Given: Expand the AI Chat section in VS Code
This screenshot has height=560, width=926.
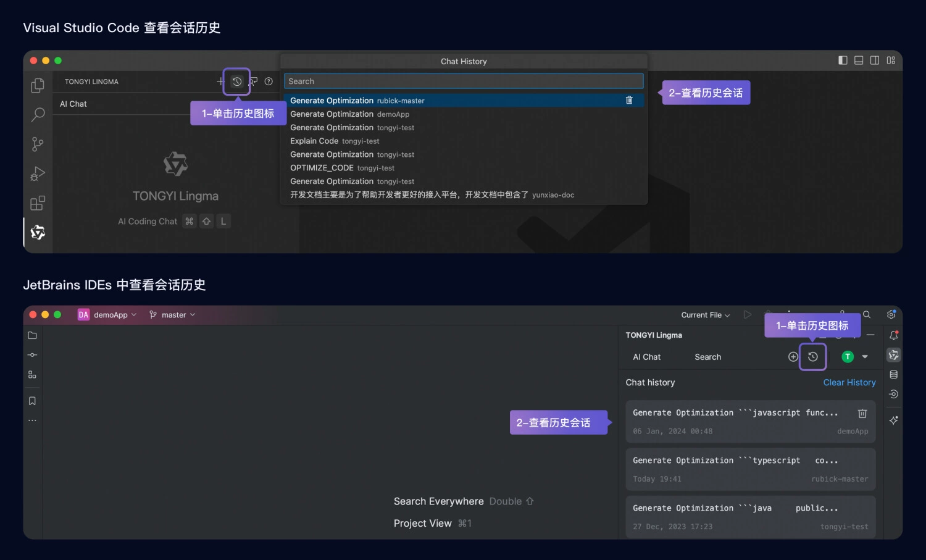Looking at the screenshot, I should [x=73, y=104].
